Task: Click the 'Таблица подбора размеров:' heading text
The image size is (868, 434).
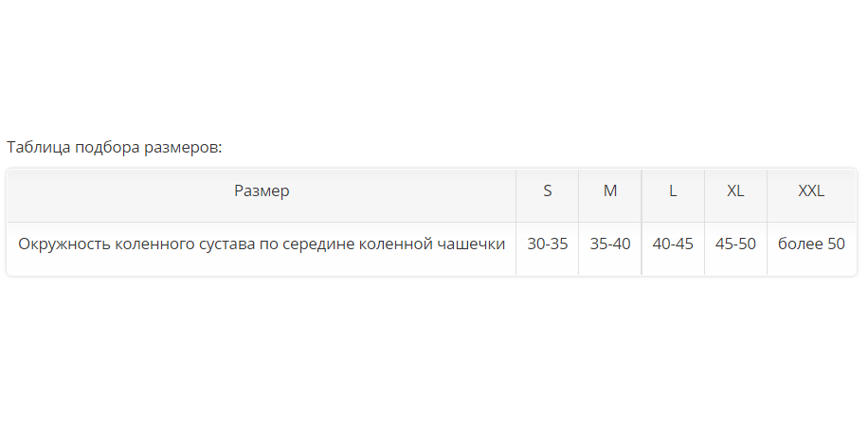Action: tap(114, 148)
